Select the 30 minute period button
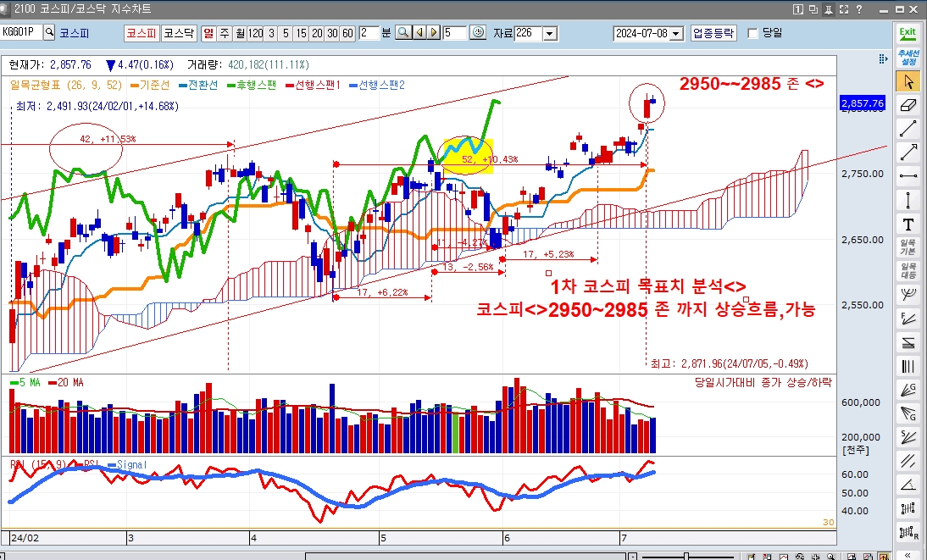 [x=332, y=33]
